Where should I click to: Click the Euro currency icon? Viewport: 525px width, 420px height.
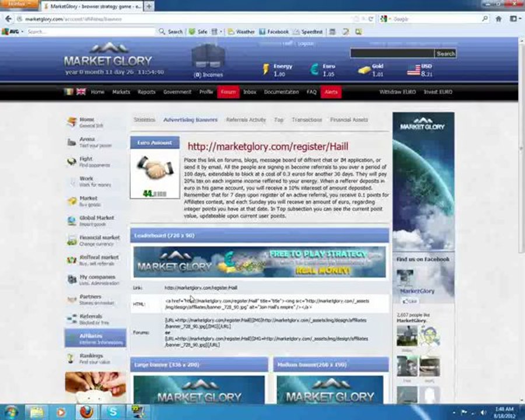(314, 69)
